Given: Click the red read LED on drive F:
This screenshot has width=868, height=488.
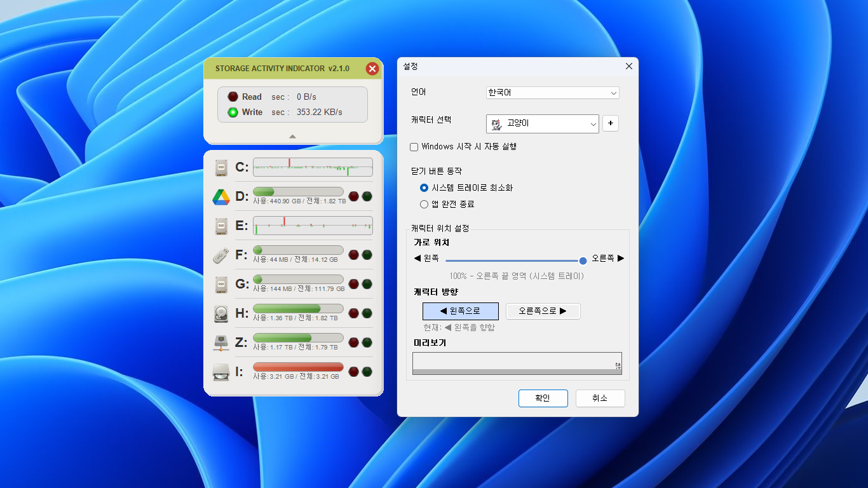Looking at the screenshot, I should [354, 255].
